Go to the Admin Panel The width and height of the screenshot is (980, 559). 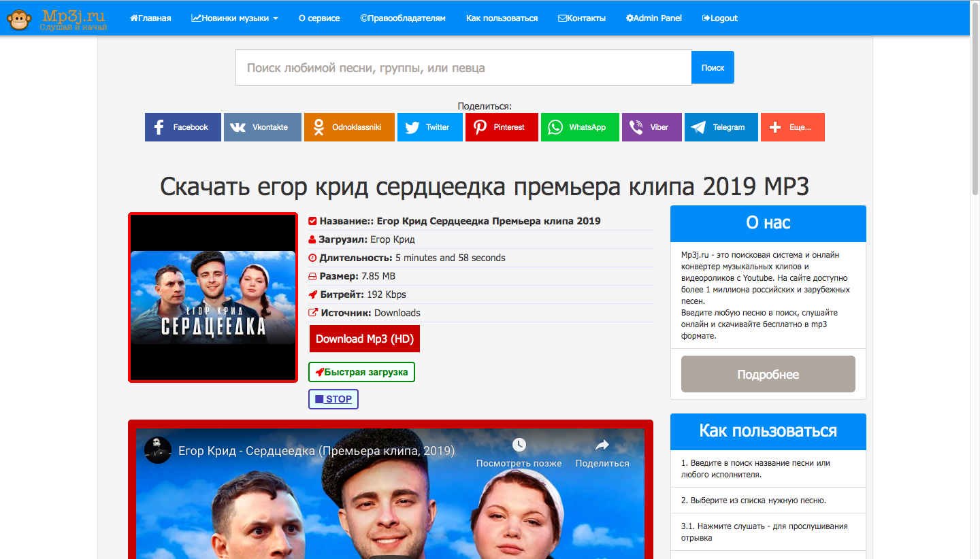653,18
